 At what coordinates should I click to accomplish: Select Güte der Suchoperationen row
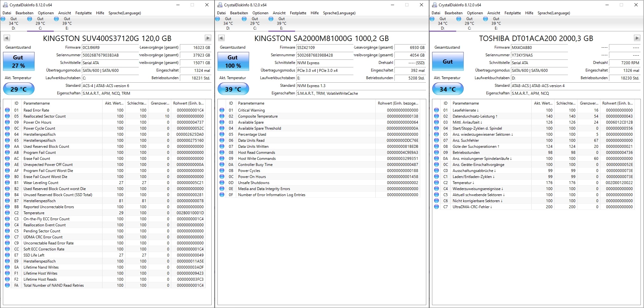(x=534, y=147)
